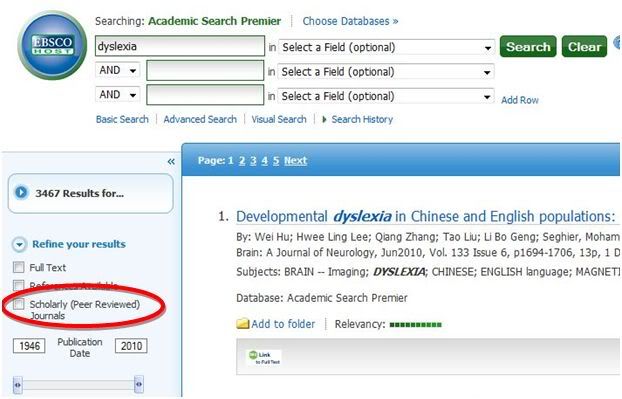Expand the 3467 Results for... panel

tap(90, 193)
